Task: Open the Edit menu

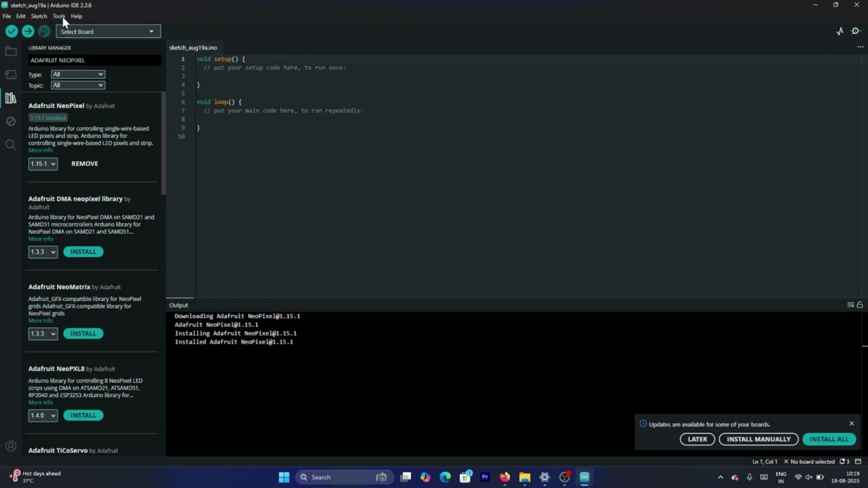Action: (21, 16)
